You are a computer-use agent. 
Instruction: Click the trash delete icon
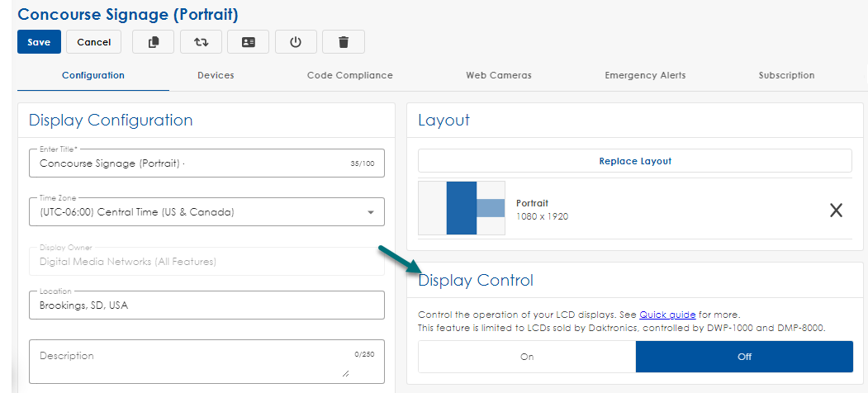(344, 42)
